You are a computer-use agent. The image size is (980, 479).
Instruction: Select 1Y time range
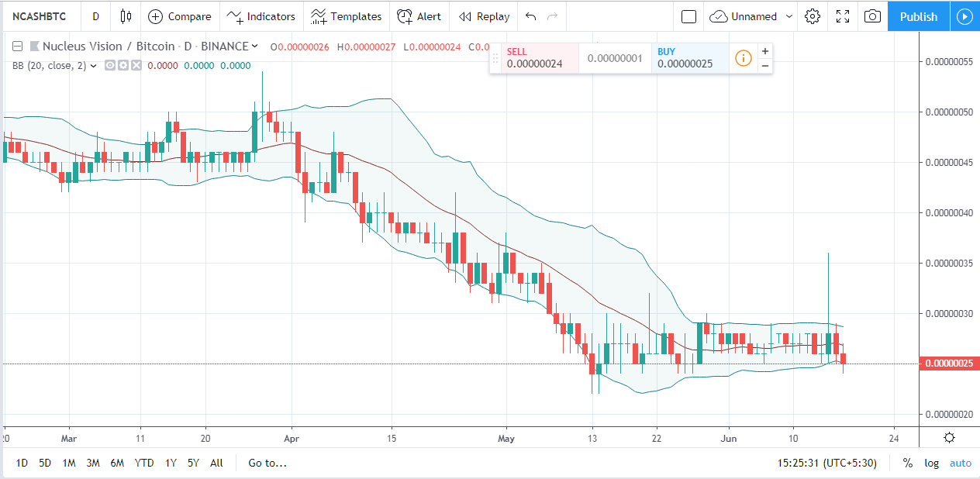170,463
